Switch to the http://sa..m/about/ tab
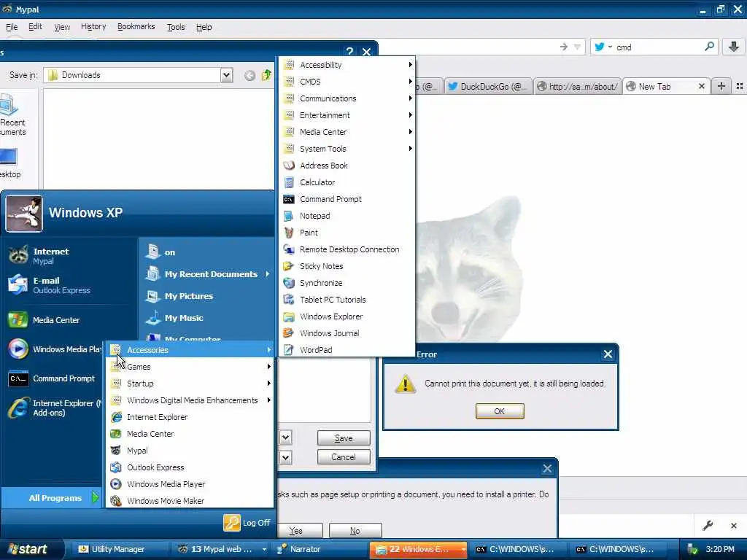 point(578,86)
